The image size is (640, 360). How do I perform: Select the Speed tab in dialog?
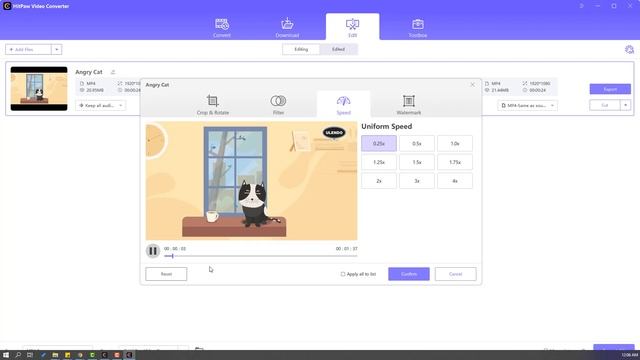point(343,104)
